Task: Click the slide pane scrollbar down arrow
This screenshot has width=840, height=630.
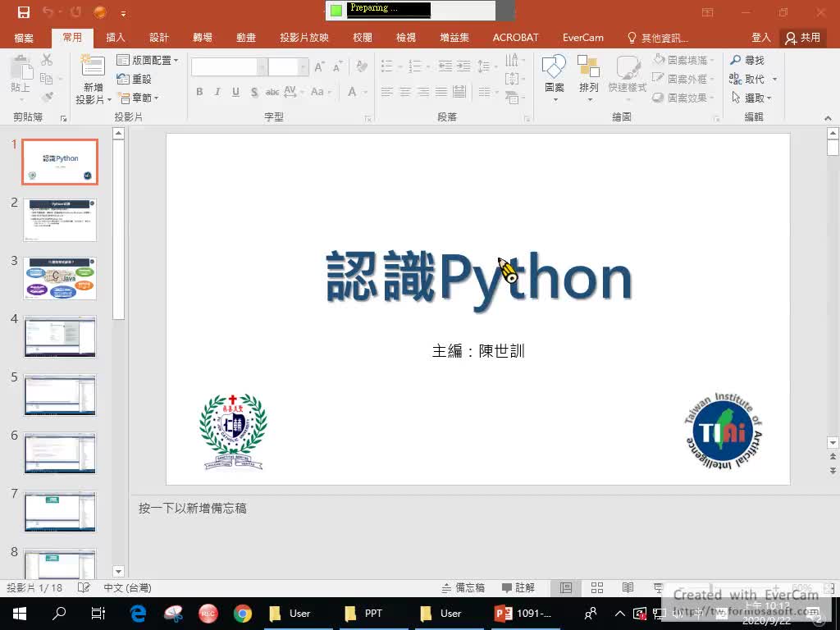Action: 118,572
